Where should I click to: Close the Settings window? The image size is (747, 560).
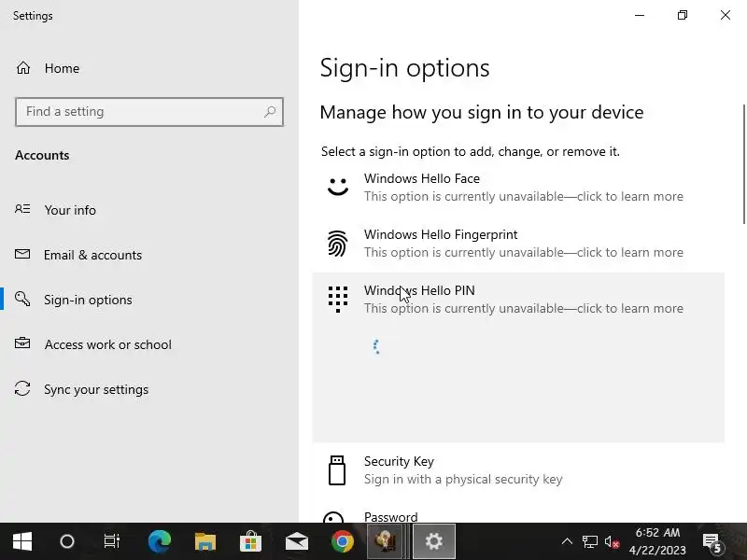point(726,15)
